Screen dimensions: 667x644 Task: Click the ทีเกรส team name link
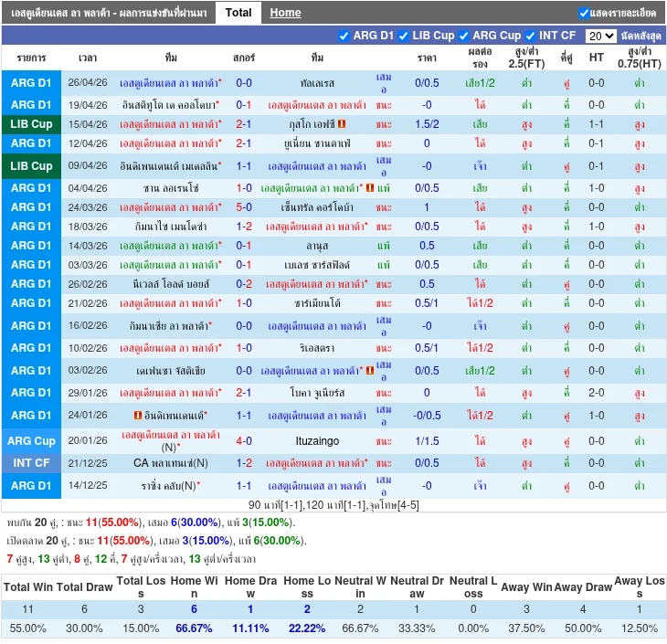pos(317,83)
